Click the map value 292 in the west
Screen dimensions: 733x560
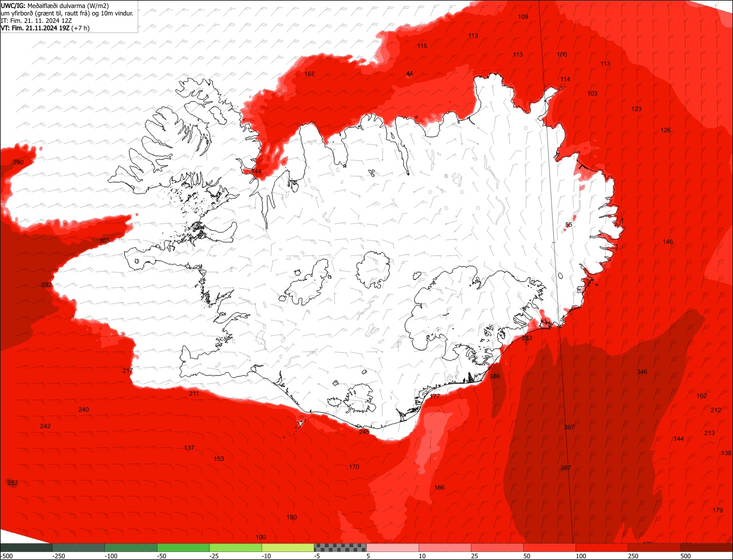(46, 285)
